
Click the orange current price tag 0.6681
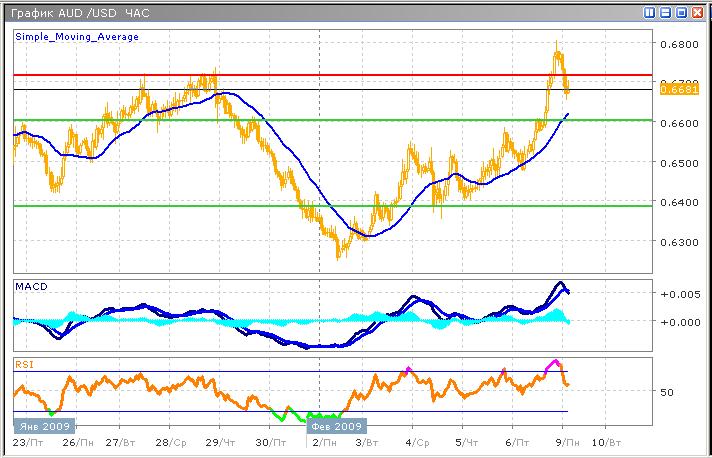click(672, 89)
